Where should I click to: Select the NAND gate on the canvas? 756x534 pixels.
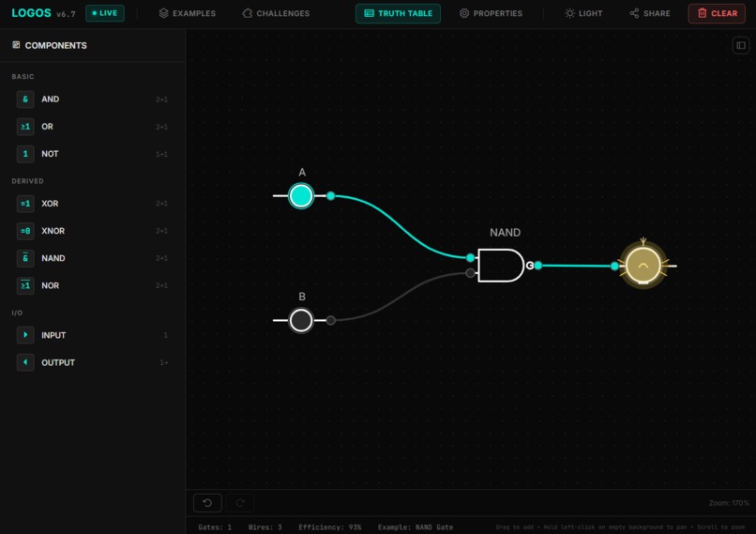[x=502, y=266]
